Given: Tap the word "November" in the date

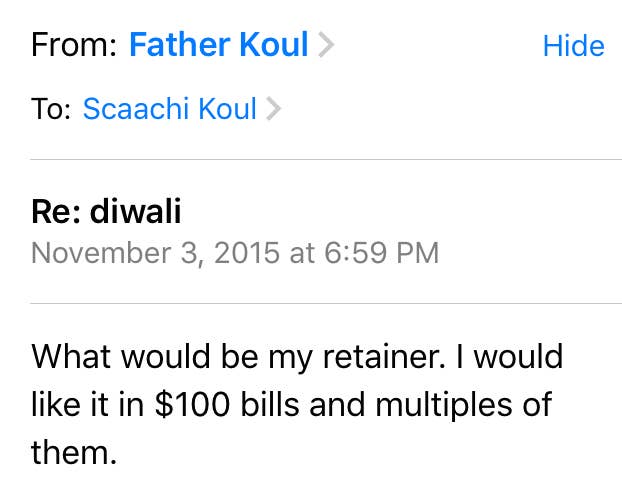Looking at the screenshot, I should click(100, 252).
